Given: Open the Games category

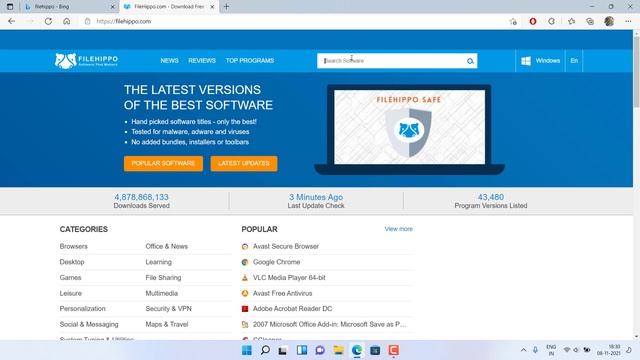Looking at the screenshot, I should tap(70, 278).
